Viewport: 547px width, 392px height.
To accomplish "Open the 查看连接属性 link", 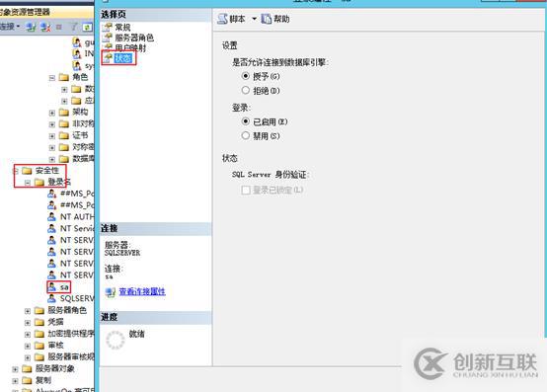I will pyautogui.click(x=142, y=291).
